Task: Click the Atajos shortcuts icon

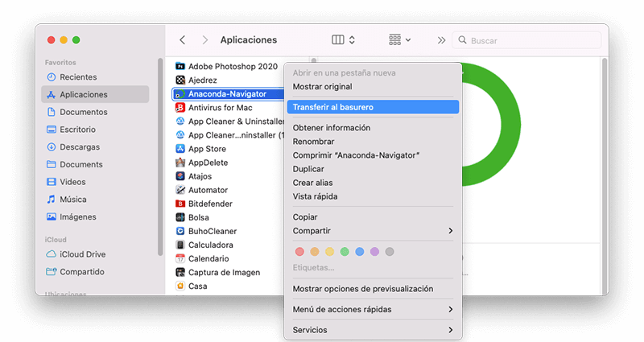Action: [x=180, y=176]
